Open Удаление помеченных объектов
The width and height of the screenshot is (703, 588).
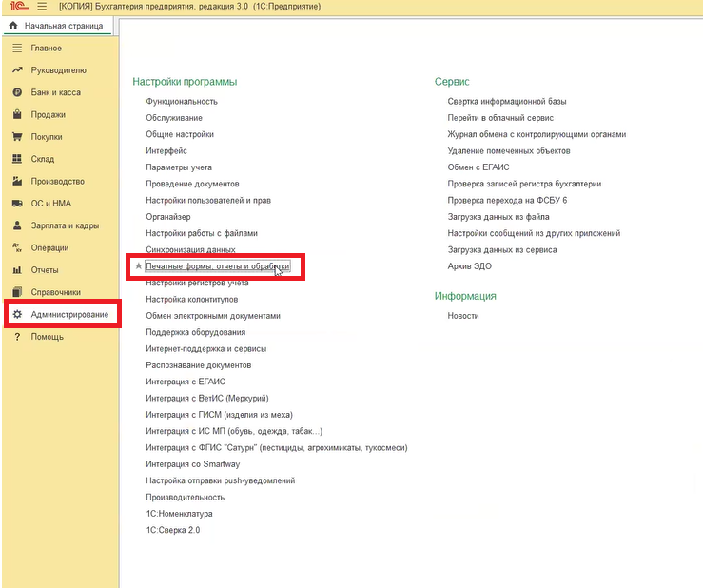click(x=509, y=150)
